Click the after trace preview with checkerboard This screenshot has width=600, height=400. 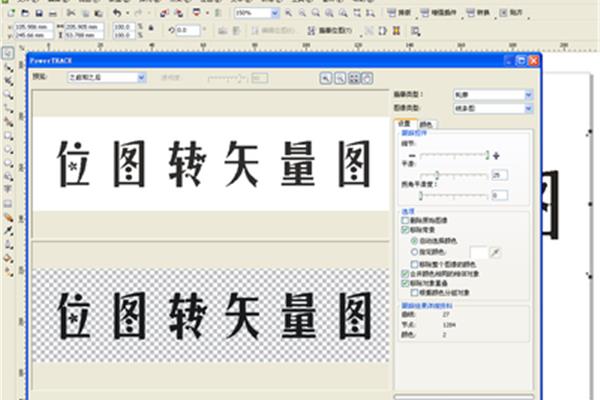(211, 316)
